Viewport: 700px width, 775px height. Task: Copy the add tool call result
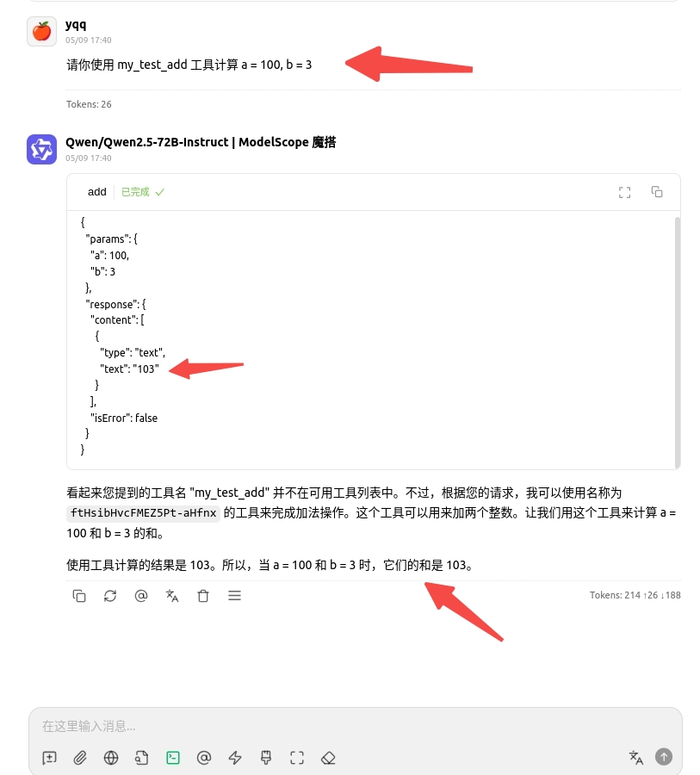(x=657, y=192)
